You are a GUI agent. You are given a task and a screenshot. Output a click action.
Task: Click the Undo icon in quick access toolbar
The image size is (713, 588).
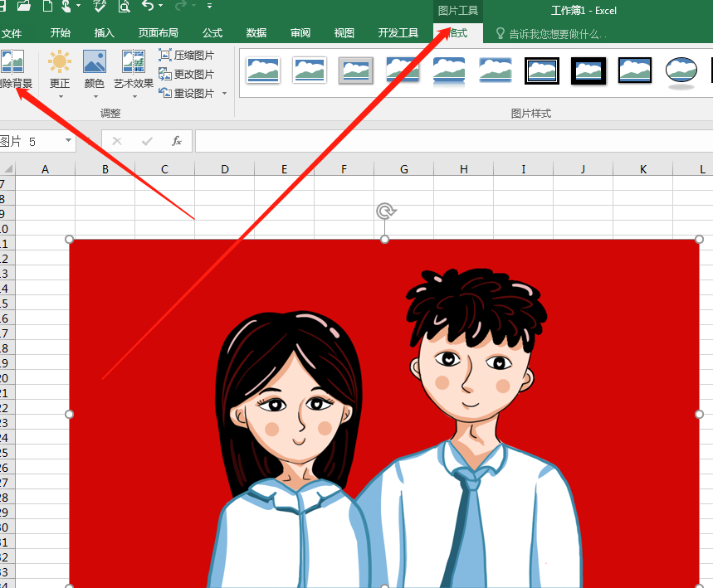pyautogui.click(x=147, y=6)
